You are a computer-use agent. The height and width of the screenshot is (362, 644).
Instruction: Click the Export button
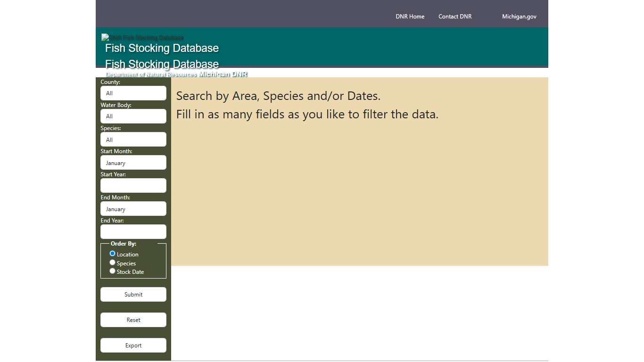pyautogui.click(x=133, y=346)
